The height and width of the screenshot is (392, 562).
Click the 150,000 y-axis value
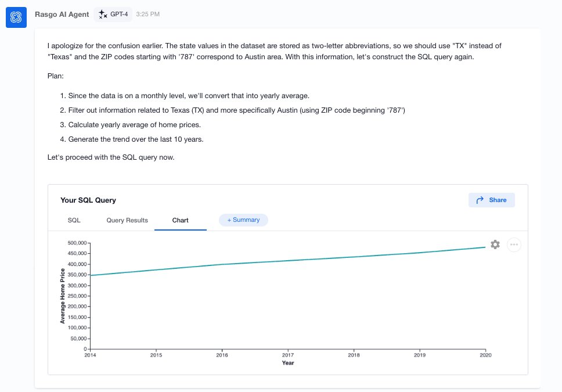pyautogui.click(x=77, y=317)
